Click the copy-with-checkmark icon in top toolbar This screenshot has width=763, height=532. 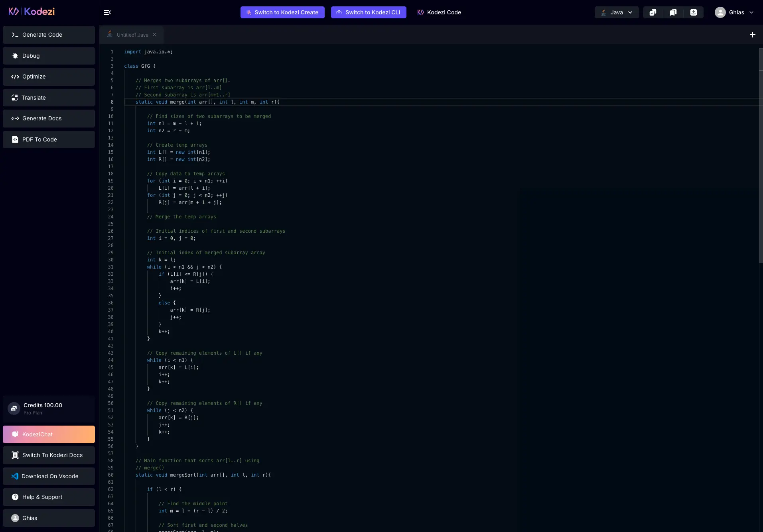[653, 12]
